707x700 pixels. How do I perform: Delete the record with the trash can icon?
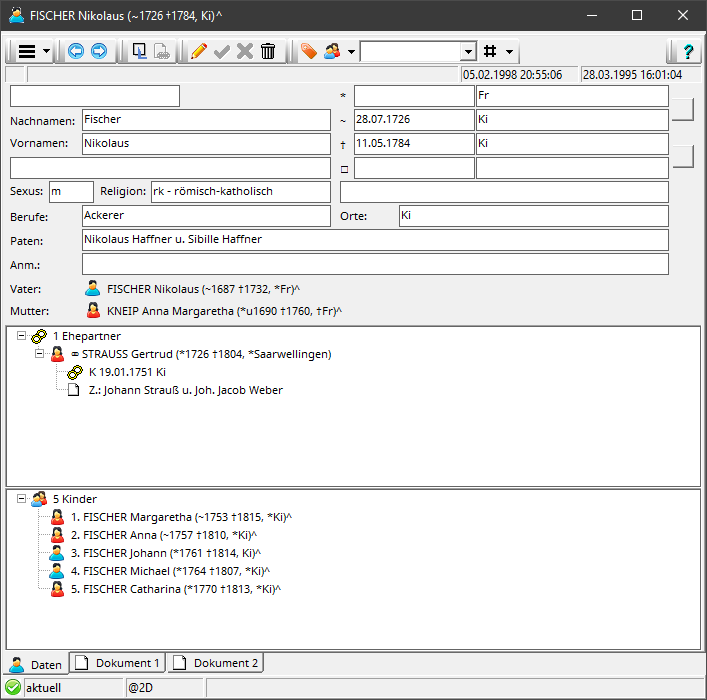point(268,51)
